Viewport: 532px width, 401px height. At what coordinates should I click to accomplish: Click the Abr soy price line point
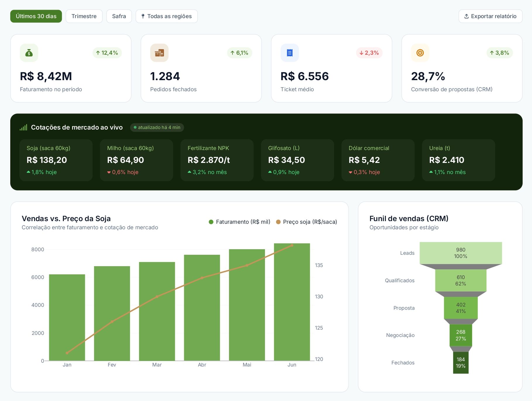point(202,278)
